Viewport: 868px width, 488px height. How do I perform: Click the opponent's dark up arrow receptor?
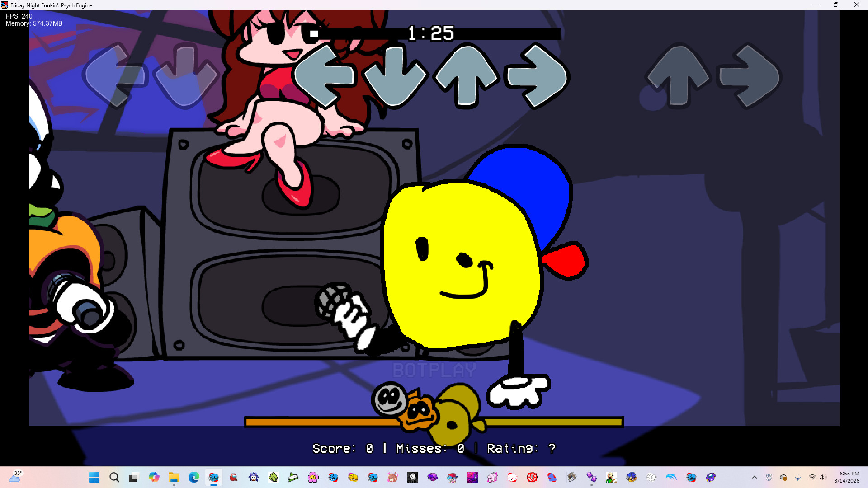click(x=678, y=76)
